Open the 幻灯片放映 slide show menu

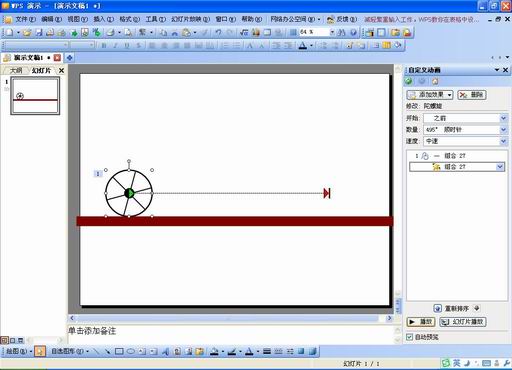[190, 19]
